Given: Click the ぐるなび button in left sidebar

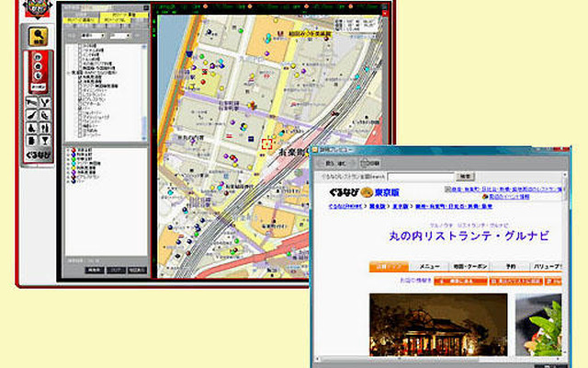Looking at the screenshot, I should [38, 155].
